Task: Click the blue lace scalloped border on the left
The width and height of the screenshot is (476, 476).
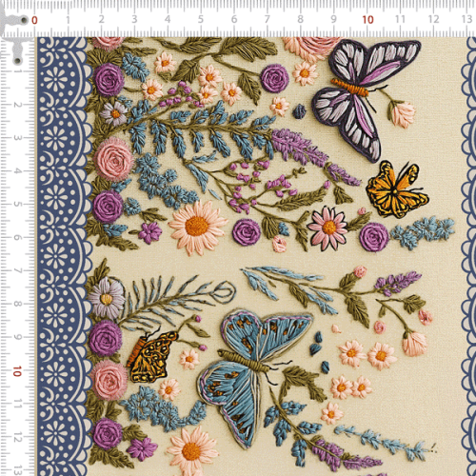Action: [63, 256]
